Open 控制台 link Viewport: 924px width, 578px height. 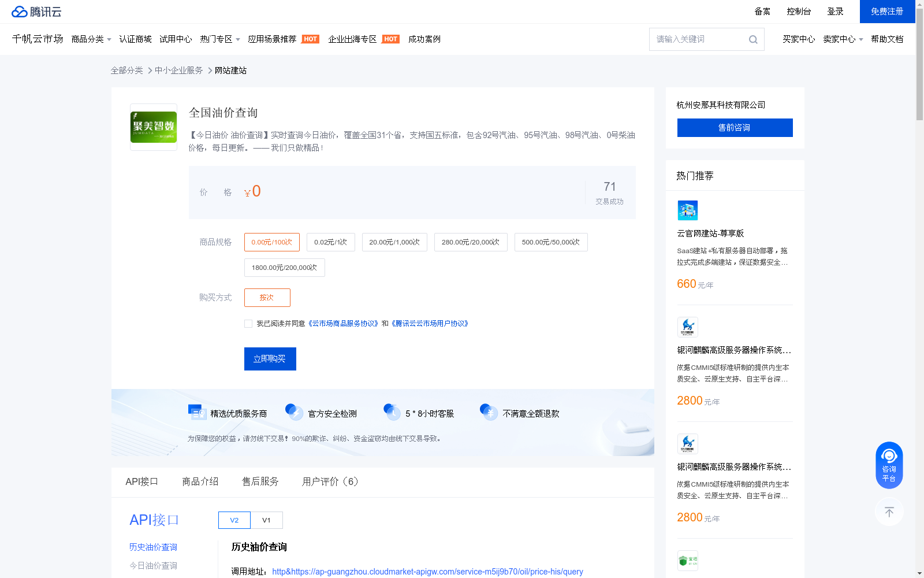pyautogui.click(x=799, y=12)
